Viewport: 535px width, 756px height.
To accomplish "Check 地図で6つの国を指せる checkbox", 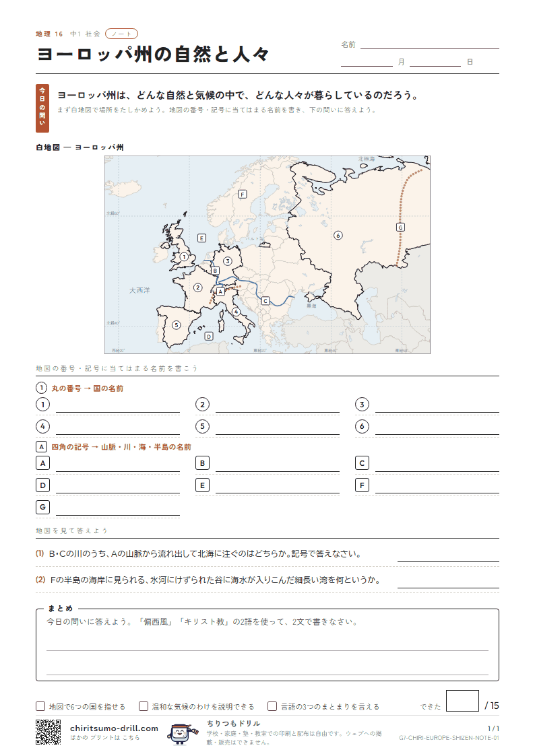I will click(x=40, y=706).
